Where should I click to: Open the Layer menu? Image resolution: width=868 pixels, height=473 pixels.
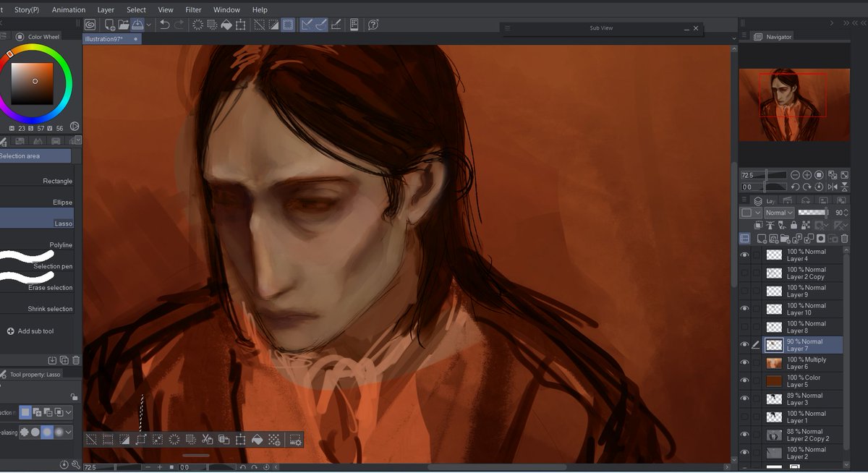click(x=106, y=10)
